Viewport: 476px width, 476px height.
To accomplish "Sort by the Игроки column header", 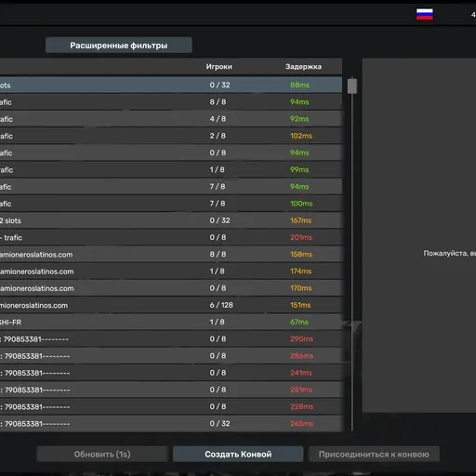I will click(219, 67).
